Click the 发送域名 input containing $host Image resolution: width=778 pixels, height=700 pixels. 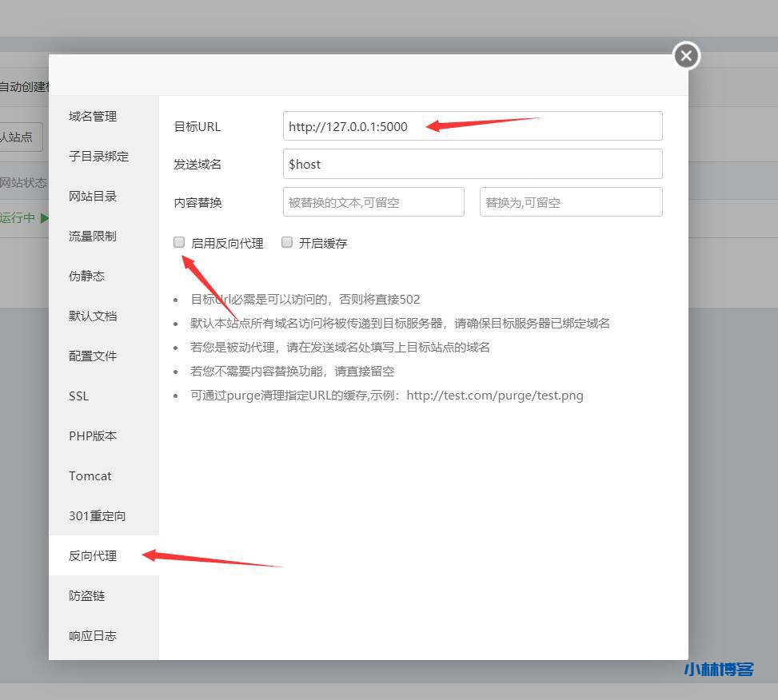pyautogui.click(x=473, y=164)
